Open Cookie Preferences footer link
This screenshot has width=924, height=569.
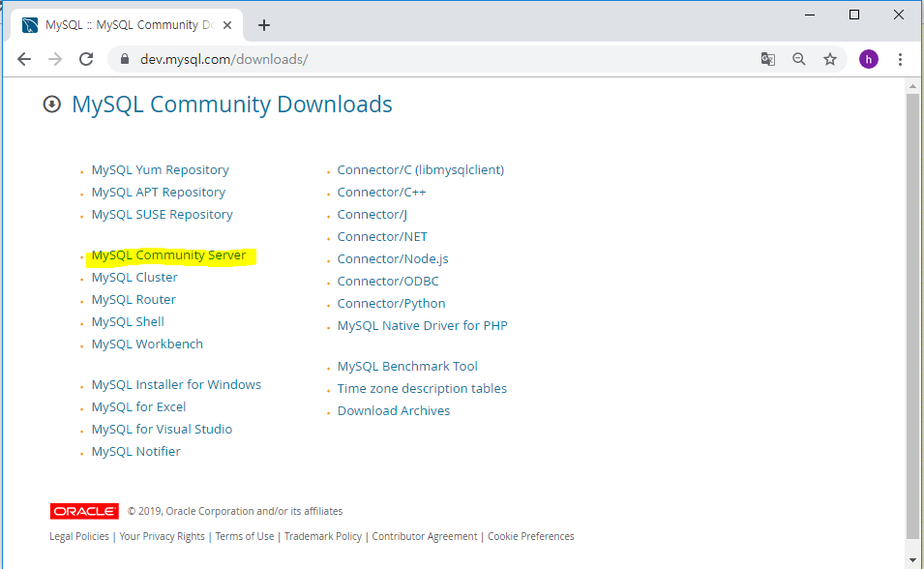(x=531, y=536)
